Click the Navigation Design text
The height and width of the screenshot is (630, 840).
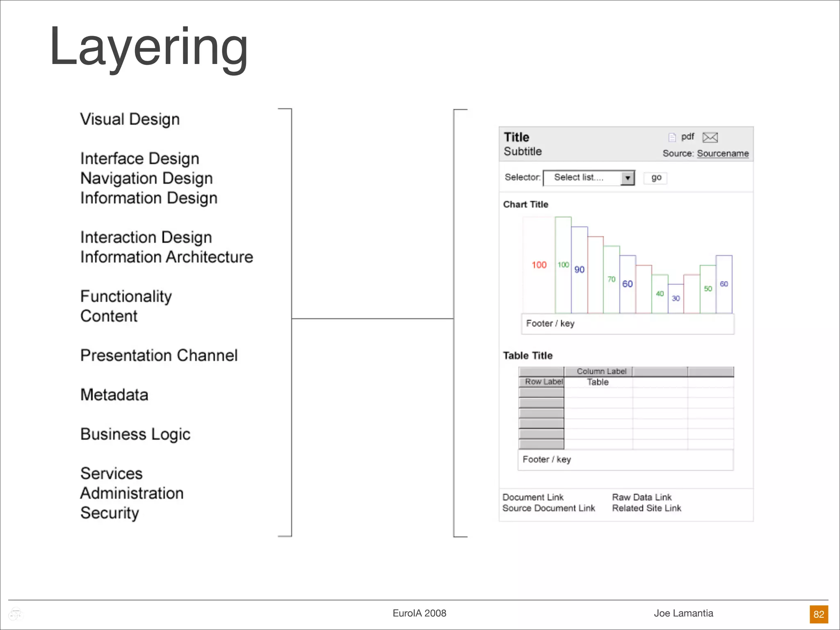tap(146, 178)
